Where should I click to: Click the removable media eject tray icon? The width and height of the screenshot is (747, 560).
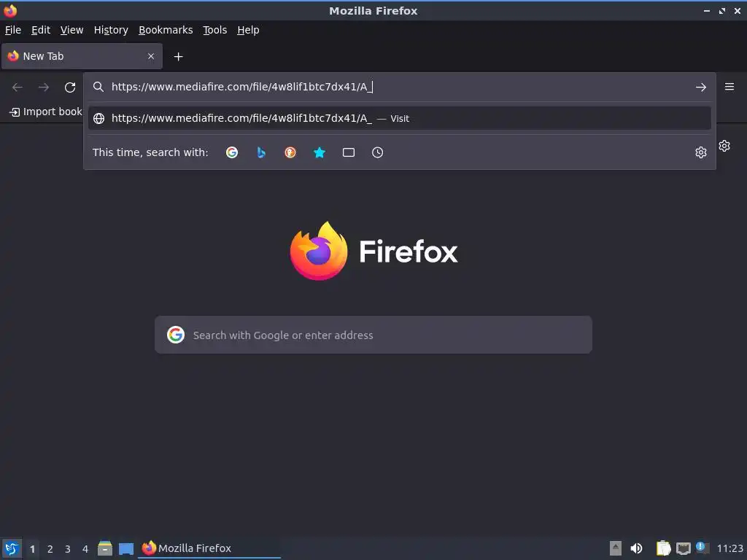(x=616, y=548)
